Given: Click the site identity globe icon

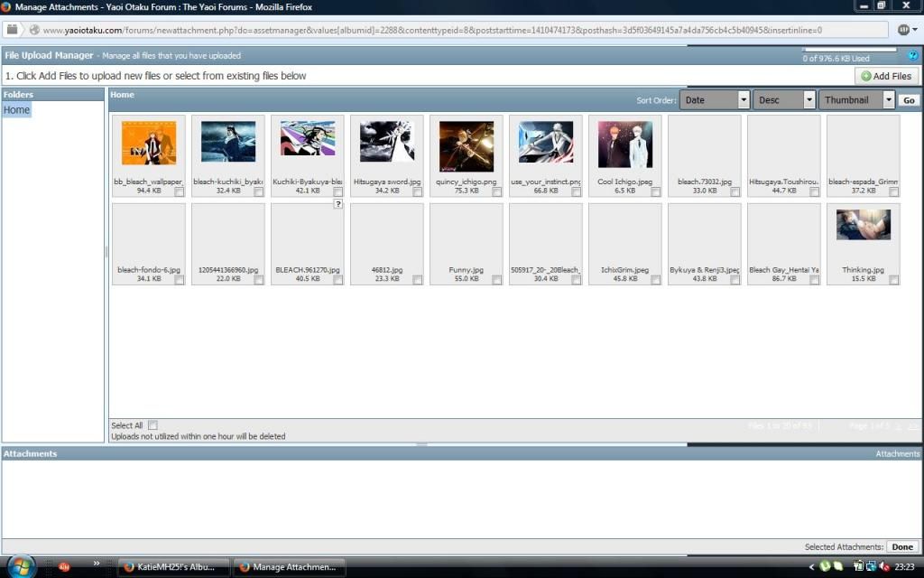Looking at the screenshot, I should pos(34,30).
